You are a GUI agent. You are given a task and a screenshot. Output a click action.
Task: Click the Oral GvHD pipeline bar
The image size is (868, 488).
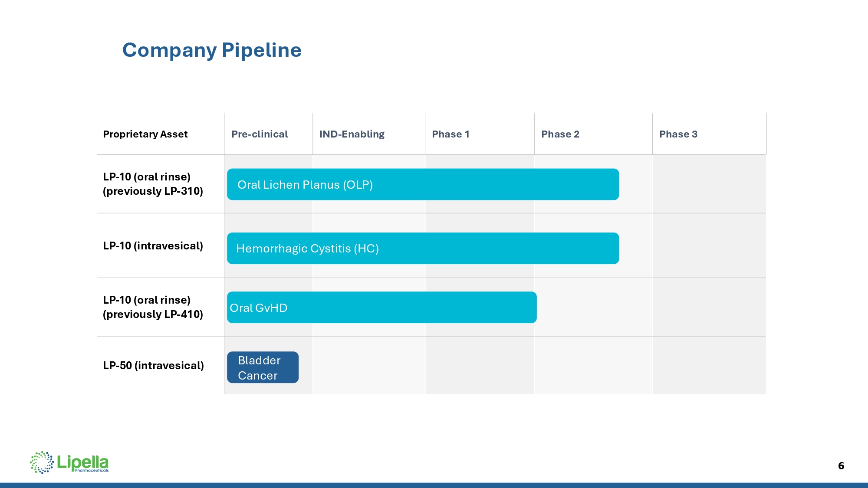click(x=381, y=308)
